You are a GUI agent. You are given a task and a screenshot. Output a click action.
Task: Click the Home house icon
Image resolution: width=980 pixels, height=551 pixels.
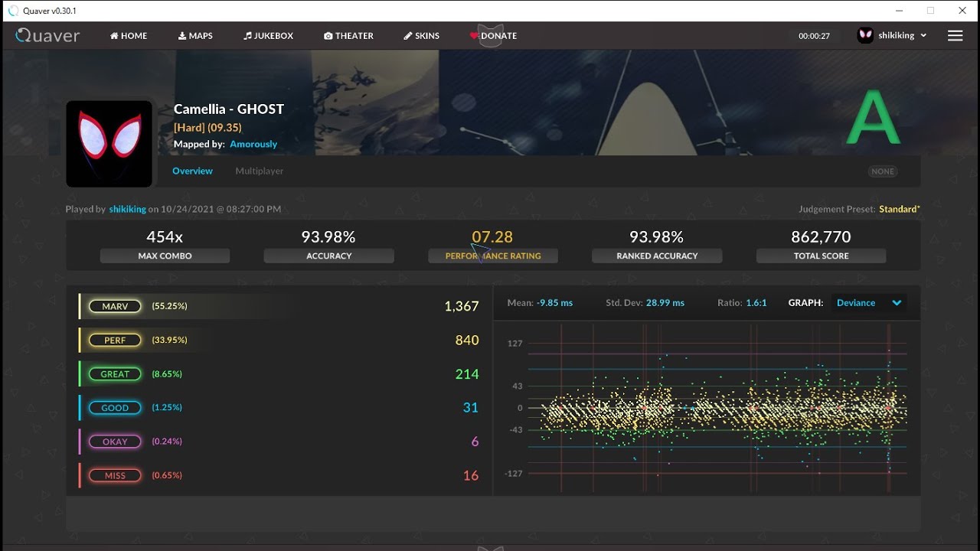pos(114,36)
